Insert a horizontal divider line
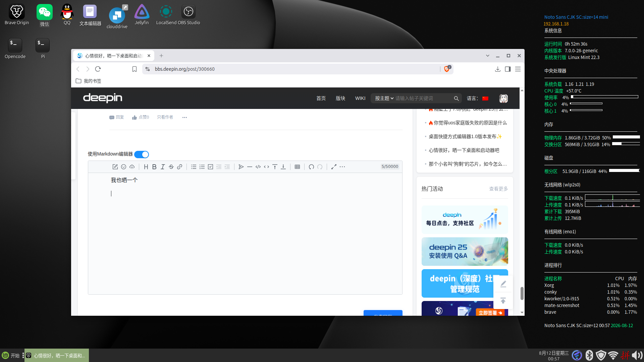The image size is (644, 362). coord(250,167)
